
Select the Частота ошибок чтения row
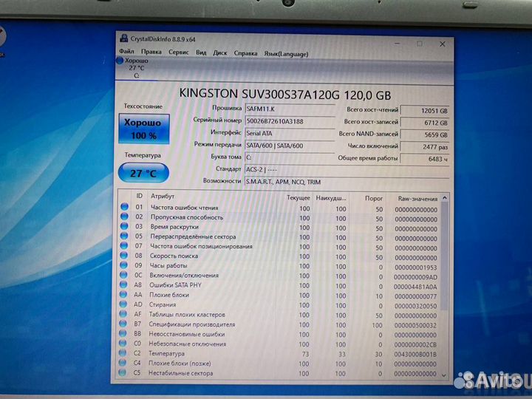(279, 208)
